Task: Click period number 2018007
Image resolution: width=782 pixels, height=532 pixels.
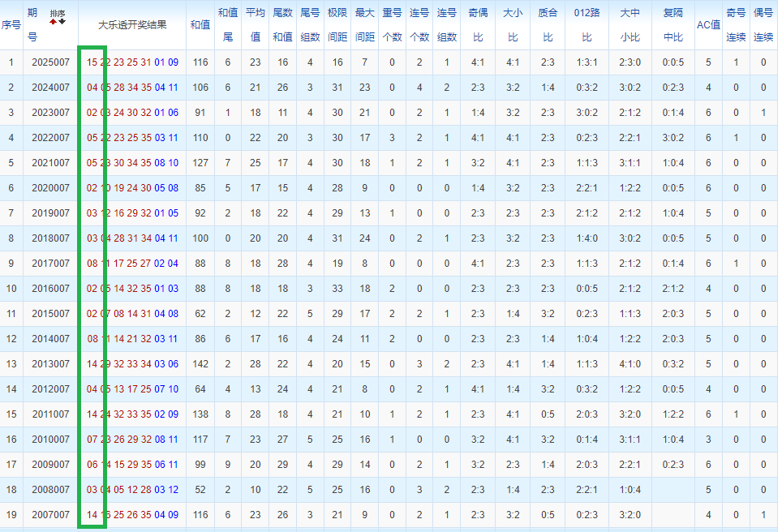Action: (50, 238)
